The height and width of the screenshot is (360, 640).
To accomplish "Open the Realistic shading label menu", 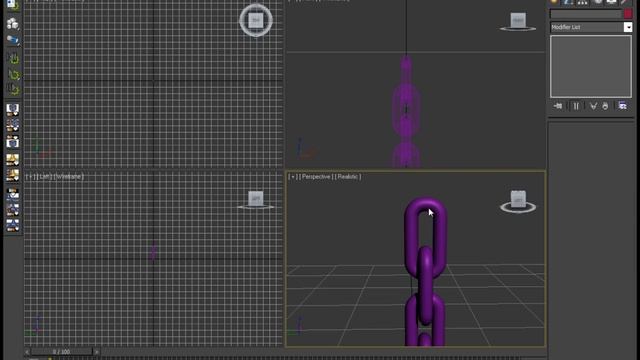I will (x=347, y=177).
